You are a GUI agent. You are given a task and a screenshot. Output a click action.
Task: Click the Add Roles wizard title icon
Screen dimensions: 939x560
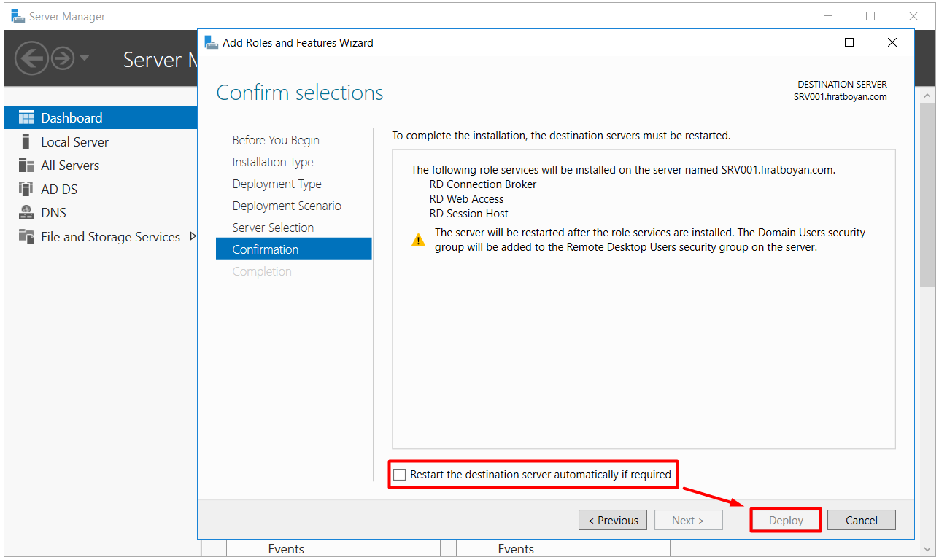tap(212, 42)
